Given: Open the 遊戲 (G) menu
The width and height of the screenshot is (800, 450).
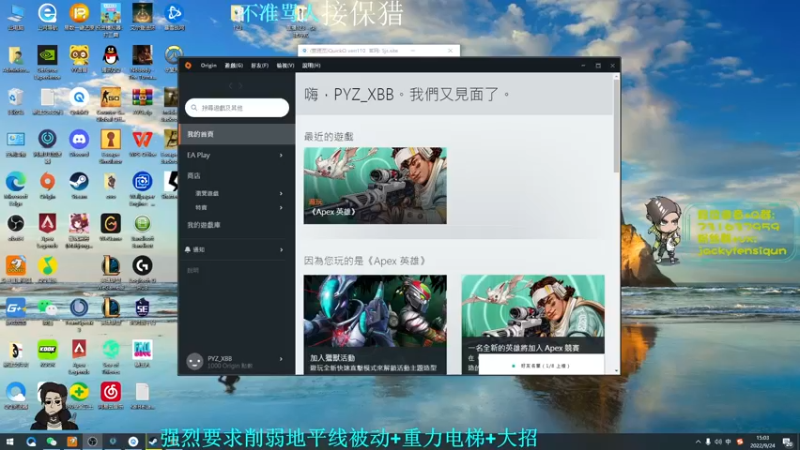Looking at the screenshot, I should coord(234,65).
